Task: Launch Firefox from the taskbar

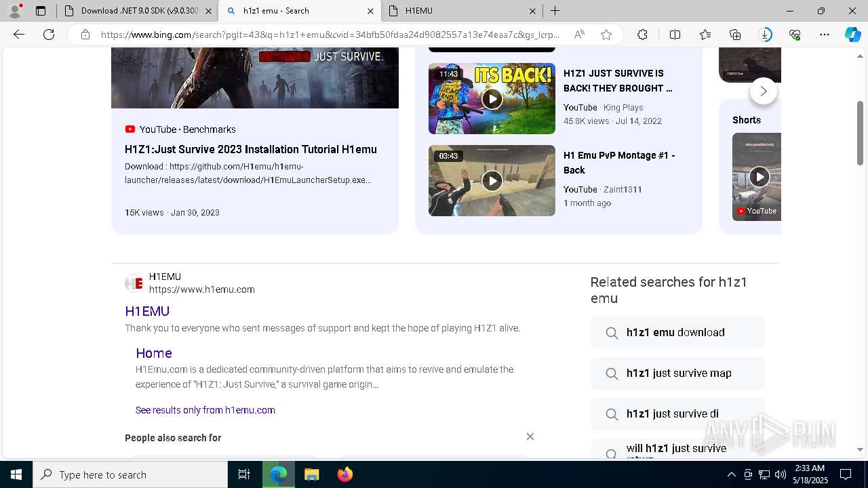Action: (344, 474)
